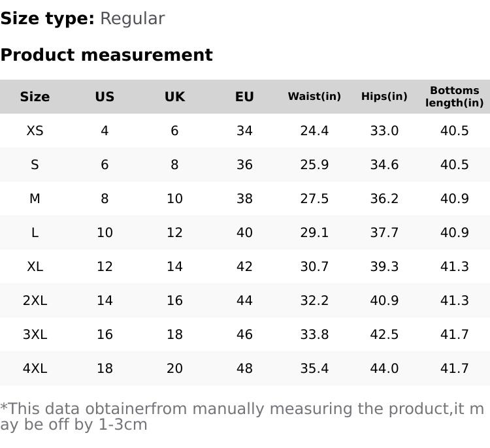Viewport: 490px width, 448px height.
Task: Select the L size row label
Action: coord(35,232)
